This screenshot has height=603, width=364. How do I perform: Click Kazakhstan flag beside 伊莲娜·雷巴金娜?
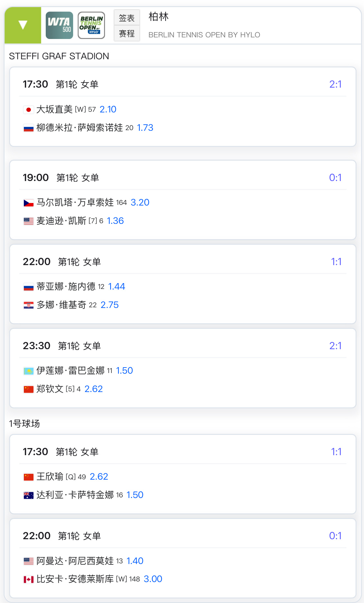click(x=29, y=371)
